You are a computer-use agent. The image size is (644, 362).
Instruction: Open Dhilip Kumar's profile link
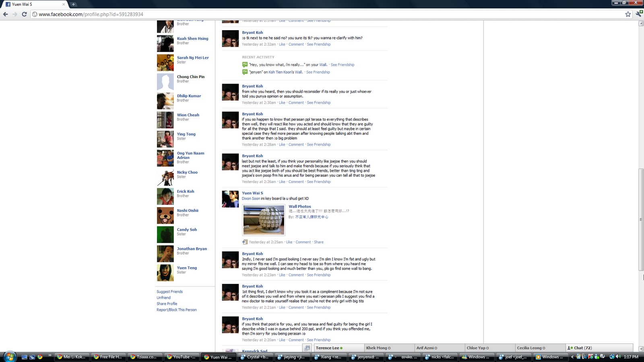click(189, 96)
